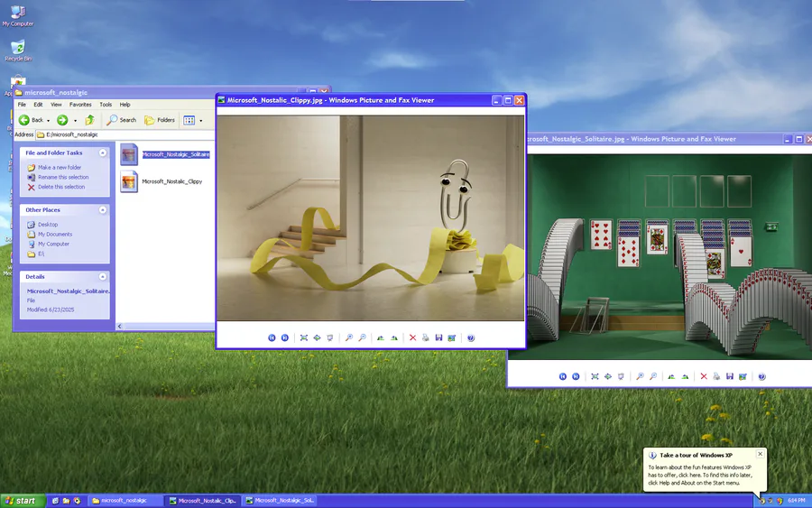Rotate Solitaire image clockwise
Screen dimensions: 812x508
point(671,376)
